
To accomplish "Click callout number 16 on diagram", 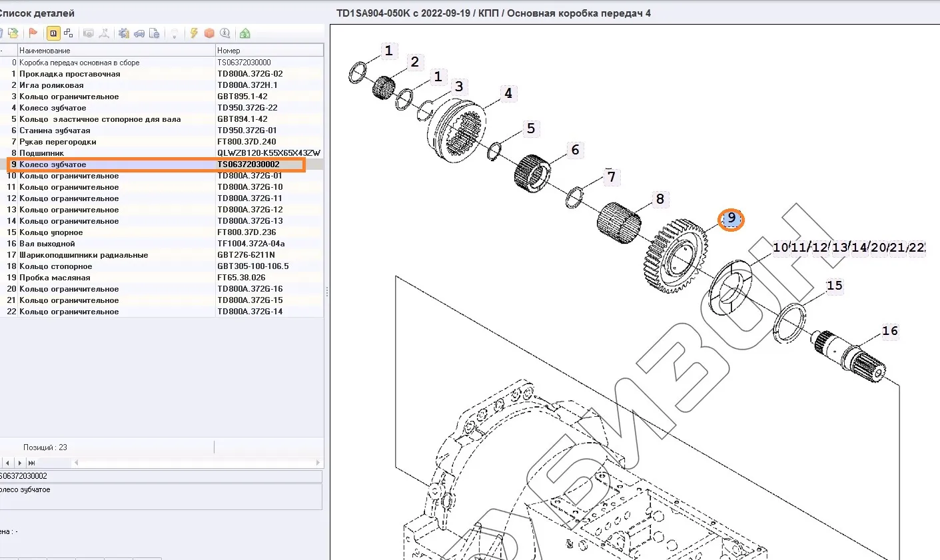I will [889, 331].
